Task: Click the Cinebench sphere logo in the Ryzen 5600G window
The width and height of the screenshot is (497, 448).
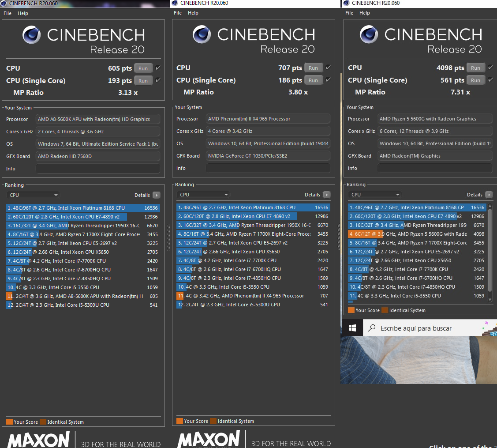Action: [369, 34]
